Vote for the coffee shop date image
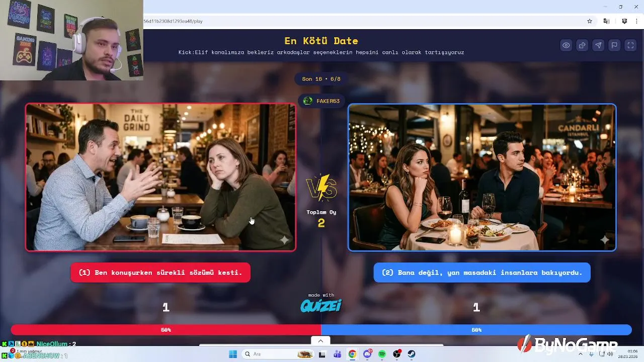Viewport: 644px width, 362px height. (160, 177)
